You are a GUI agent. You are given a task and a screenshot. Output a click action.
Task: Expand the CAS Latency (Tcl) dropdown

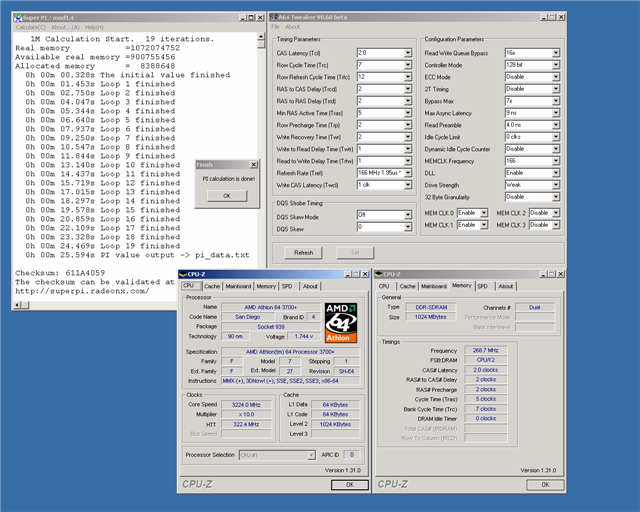(x=407, y=52)
